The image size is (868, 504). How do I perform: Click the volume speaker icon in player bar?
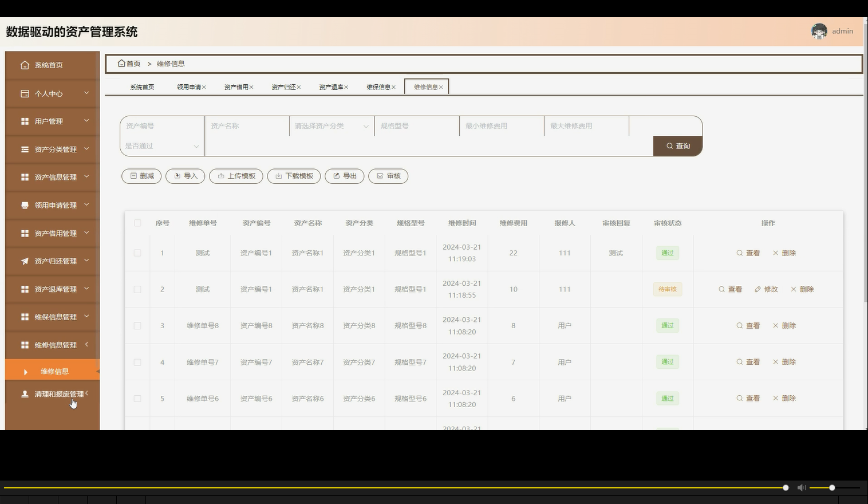click(x=802, y=487)
